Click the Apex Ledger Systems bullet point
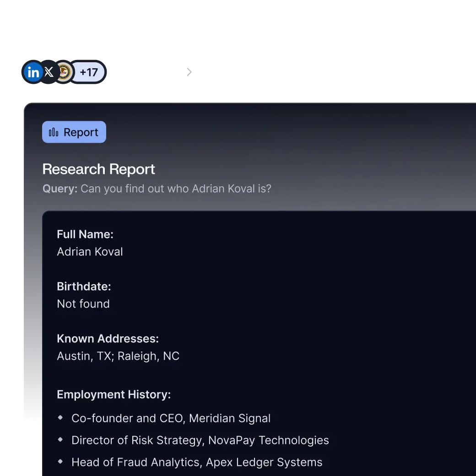The image size is (476, 476). point(197,462)
